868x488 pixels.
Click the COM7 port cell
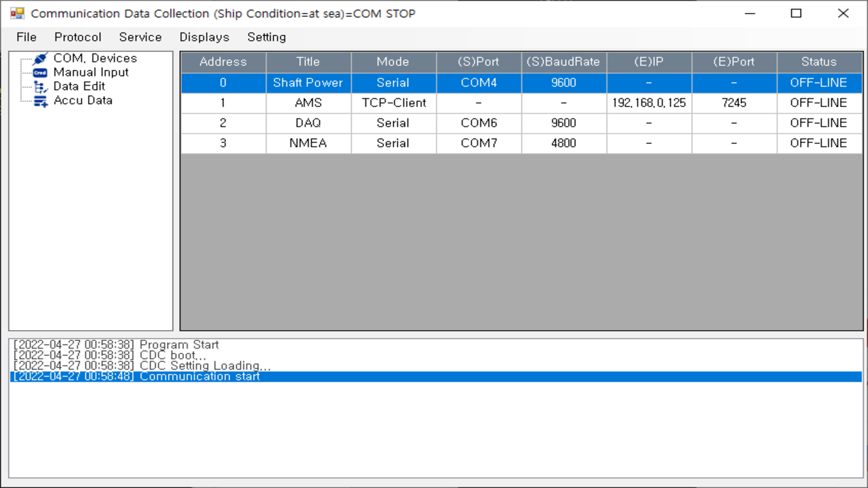click(x=479, y=143)
